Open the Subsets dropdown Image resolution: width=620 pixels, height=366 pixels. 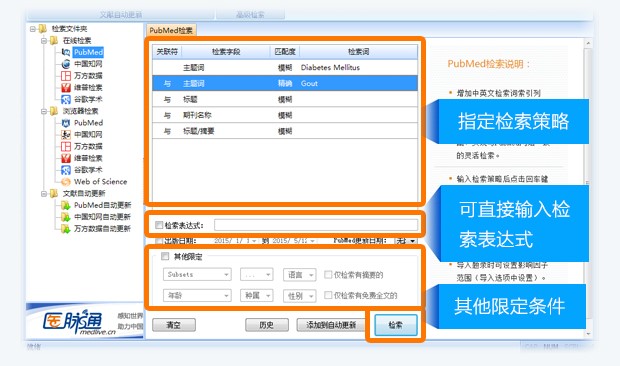(x=197, y=274)
